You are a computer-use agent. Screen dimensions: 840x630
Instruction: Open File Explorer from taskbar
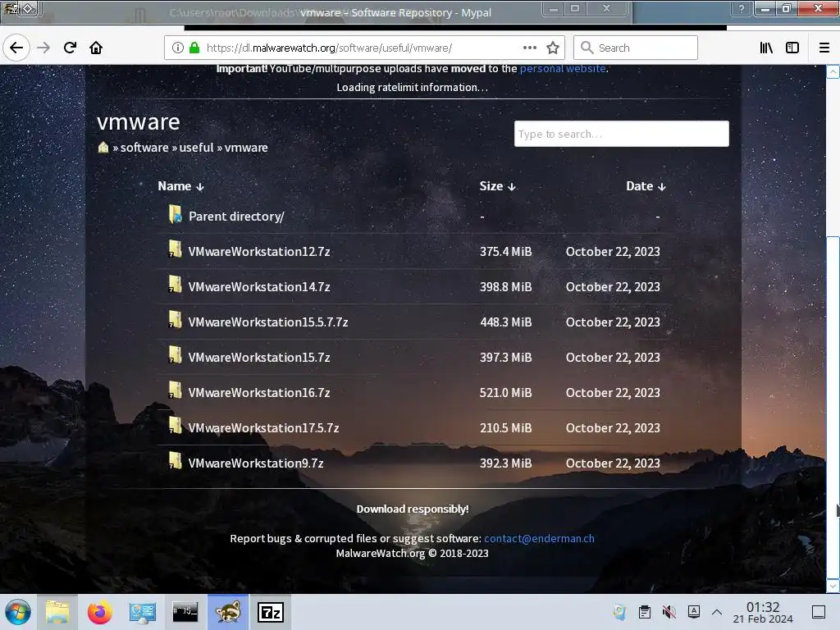[x=57, y=612]
